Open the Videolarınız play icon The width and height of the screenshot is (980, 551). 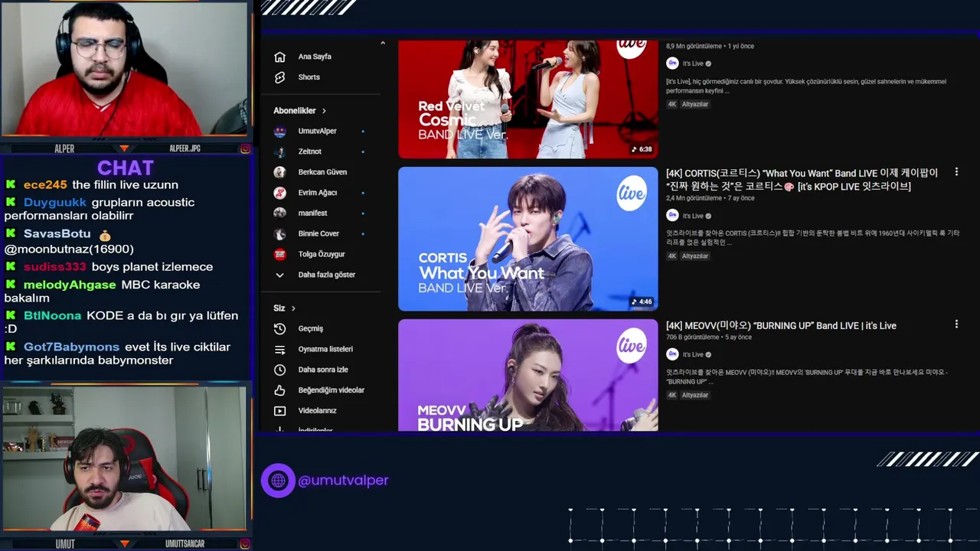click(279, 411)
